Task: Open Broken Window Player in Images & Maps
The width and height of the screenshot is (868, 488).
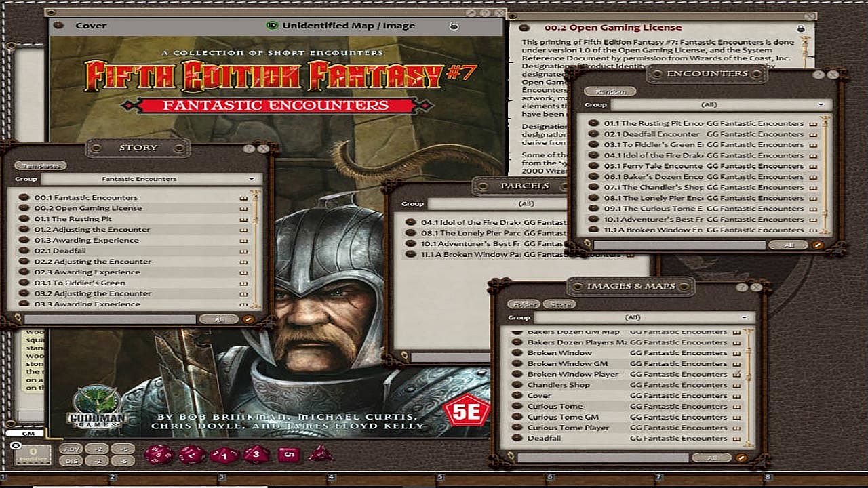Action: click(573, 374)
